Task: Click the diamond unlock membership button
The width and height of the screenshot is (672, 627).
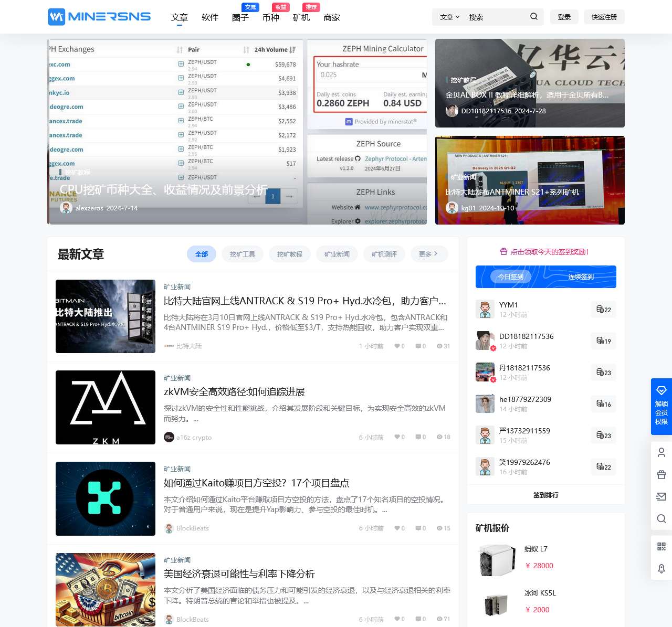Action: click(x=661, y=407)
